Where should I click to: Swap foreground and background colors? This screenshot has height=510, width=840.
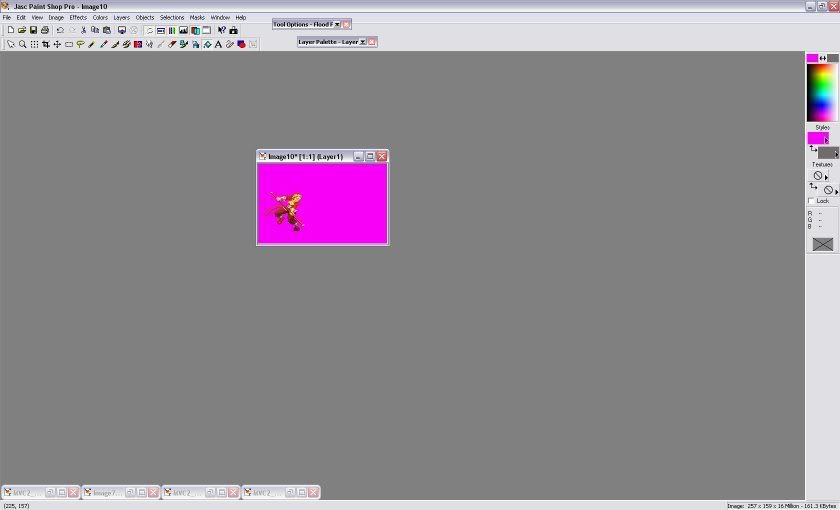tap(823, 58)
